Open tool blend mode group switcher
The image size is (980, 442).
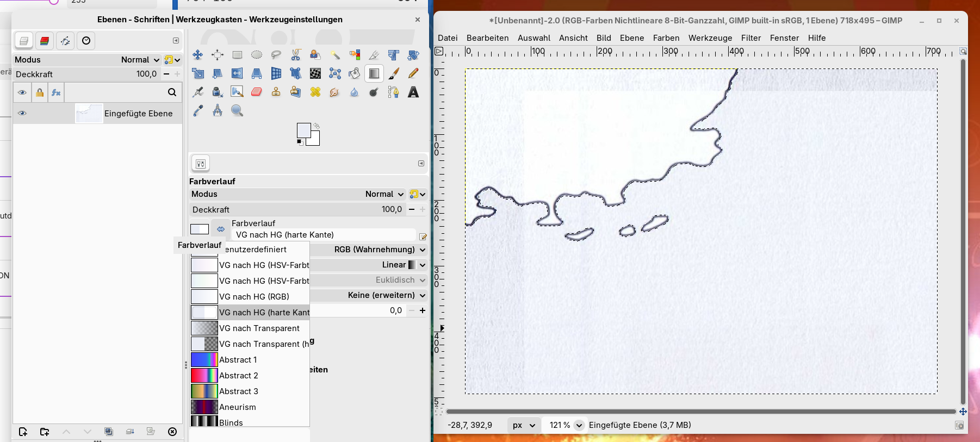418,194
